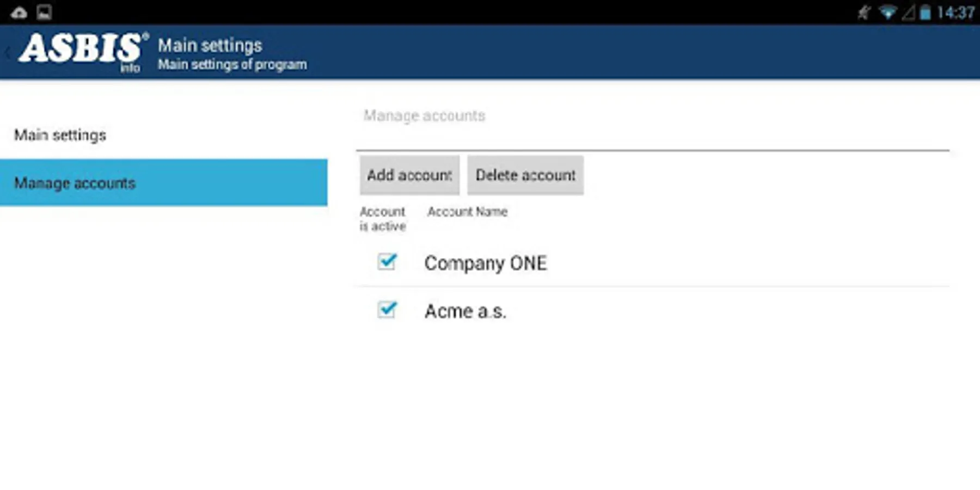
Task: Uncheck the Acme a.s. active checkbox
Action: tap(387, 310)
